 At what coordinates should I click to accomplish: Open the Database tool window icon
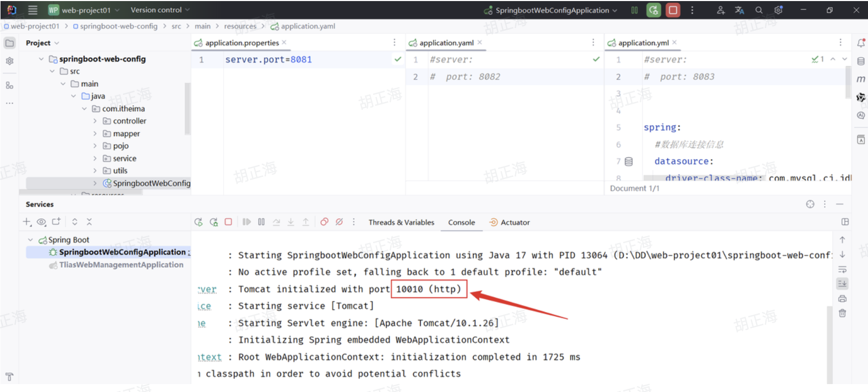[861, 61]
